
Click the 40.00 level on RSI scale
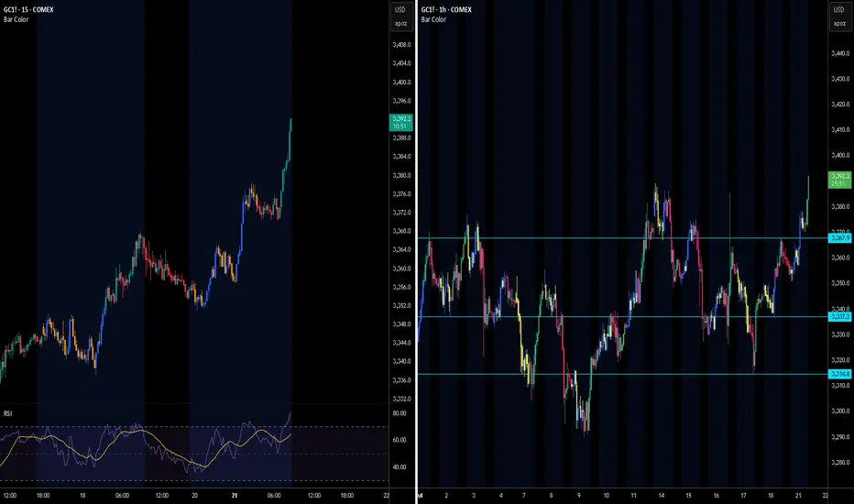pos(400,467)
